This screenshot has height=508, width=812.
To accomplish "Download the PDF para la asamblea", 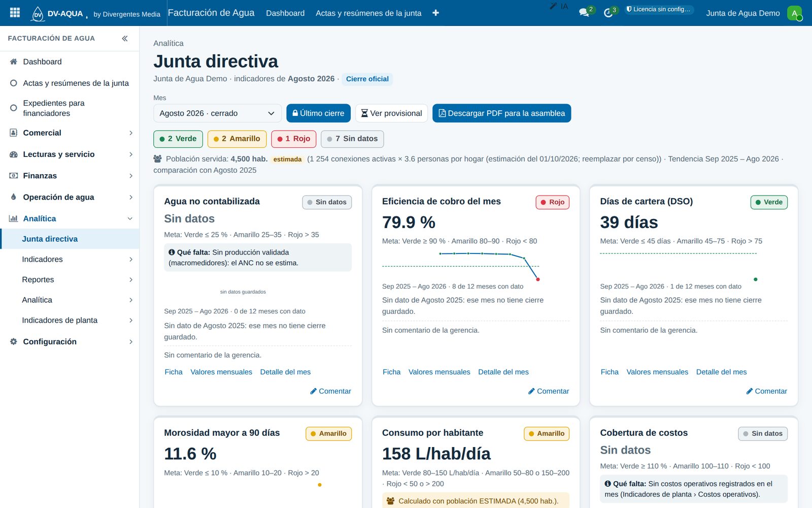I will 501,113.
